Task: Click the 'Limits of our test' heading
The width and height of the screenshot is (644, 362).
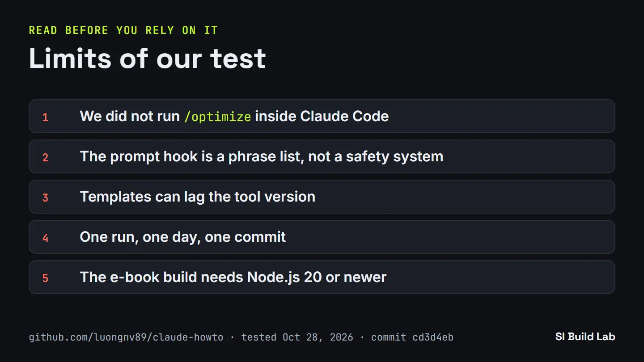Action: (x=148, y=58)
